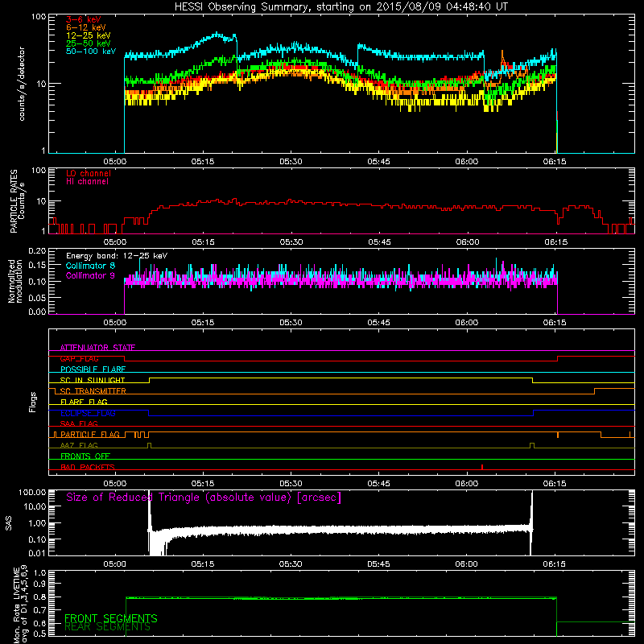Click the "LO channel" legend label
The height and width of the screenshot is (644, 644).
click(89, 173)
